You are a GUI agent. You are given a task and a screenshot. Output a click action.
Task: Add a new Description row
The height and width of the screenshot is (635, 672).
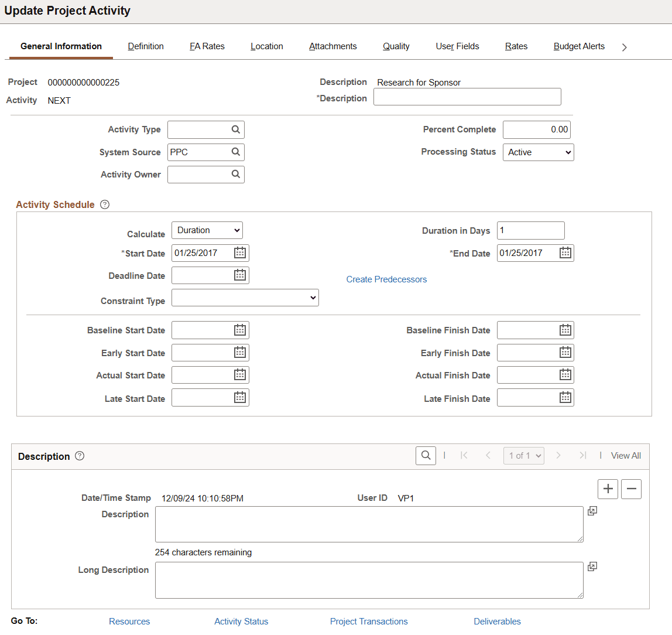click(x=608, y=489)
